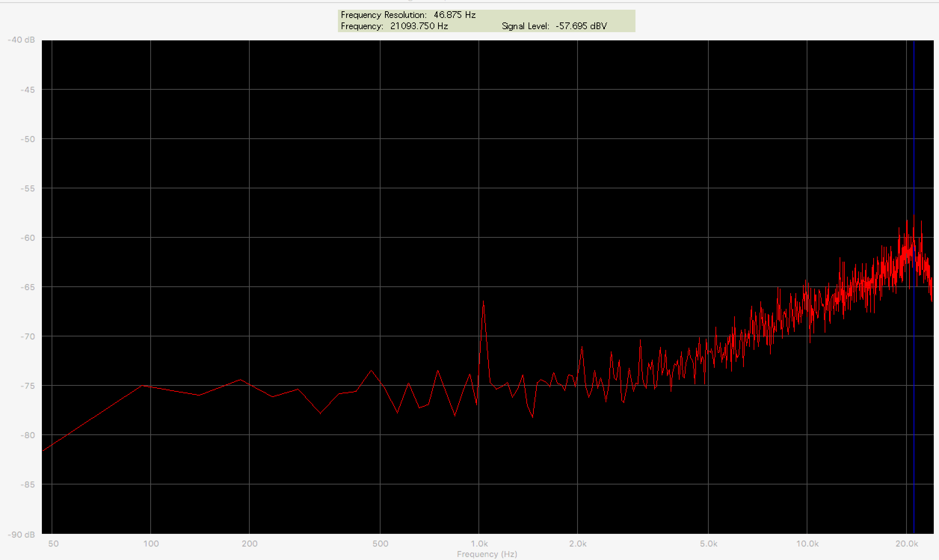
Task: Click the '20.0k' frequency axis label
Action: [x=906, y=544]
